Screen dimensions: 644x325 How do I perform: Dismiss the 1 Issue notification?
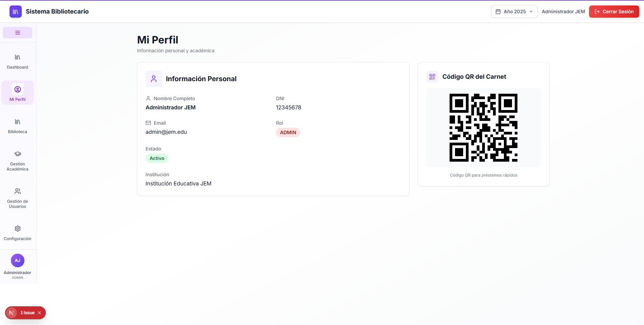point(39,313)
